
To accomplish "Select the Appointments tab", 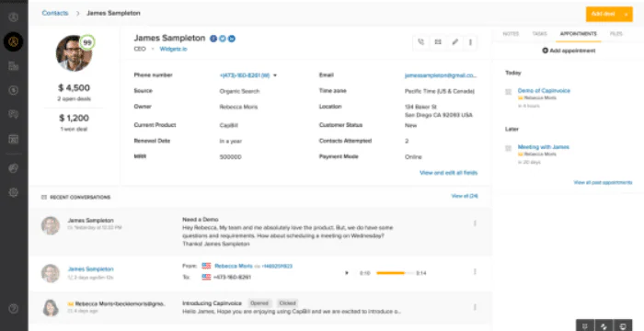I will tap(579, 34).
